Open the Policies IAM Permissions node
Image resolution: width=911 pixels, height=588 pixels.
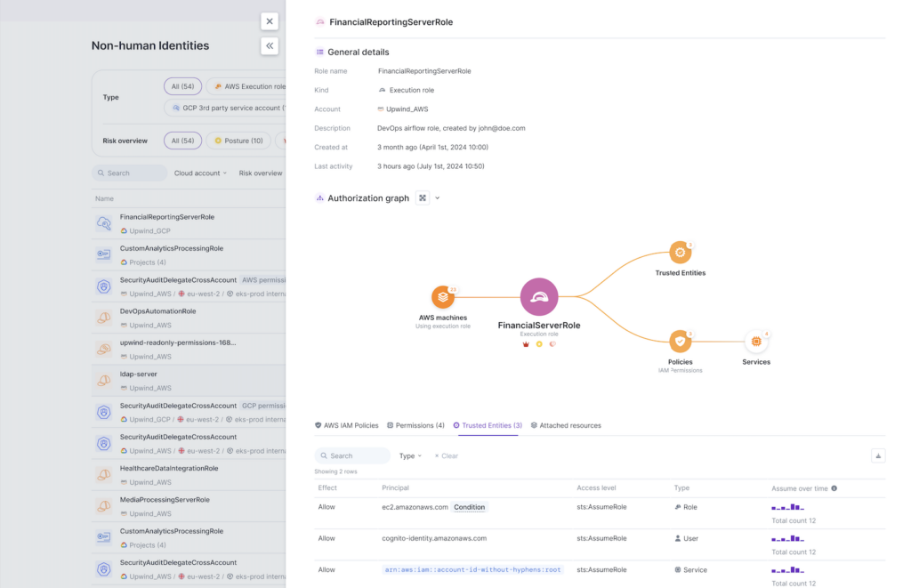[679, 342]
